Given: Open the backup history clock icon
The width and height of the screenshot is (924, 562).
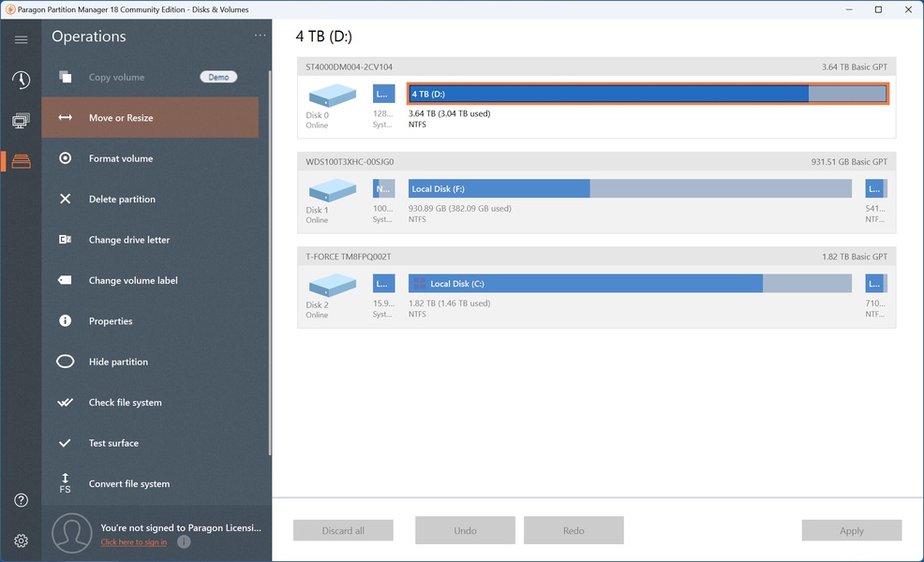Looking at the screenshot, I should [x=21, y=80].
